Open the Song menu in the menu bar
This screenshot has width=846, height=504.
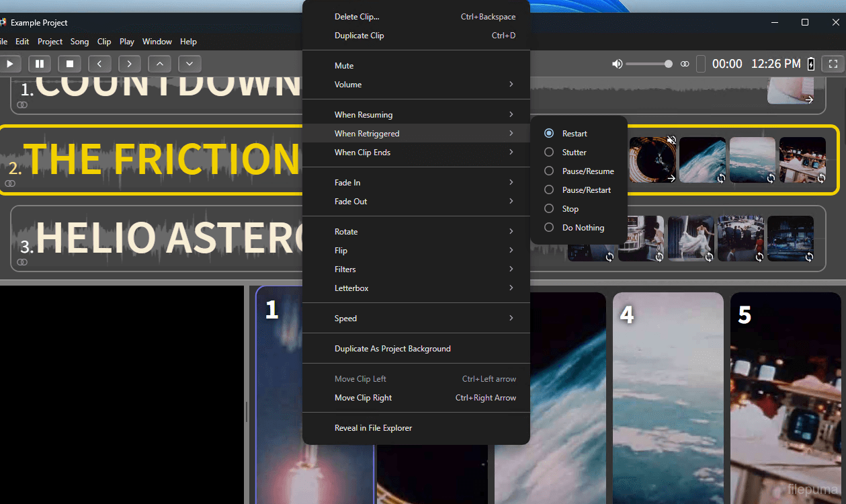point(79,42)
